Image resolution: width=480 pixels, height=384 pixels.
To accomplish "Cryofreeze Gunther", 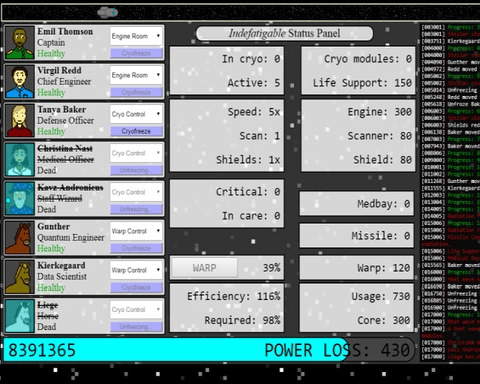I will coord(136,248).
